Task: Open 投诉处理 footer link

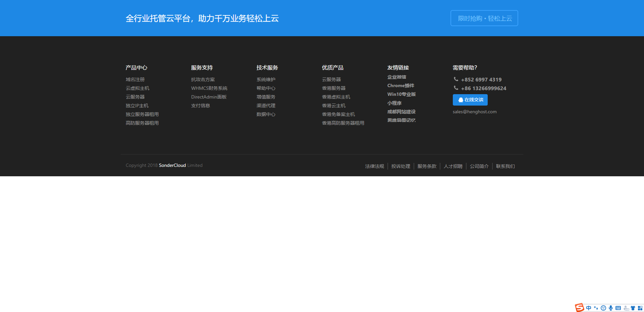Action: (x=401, y=166)
